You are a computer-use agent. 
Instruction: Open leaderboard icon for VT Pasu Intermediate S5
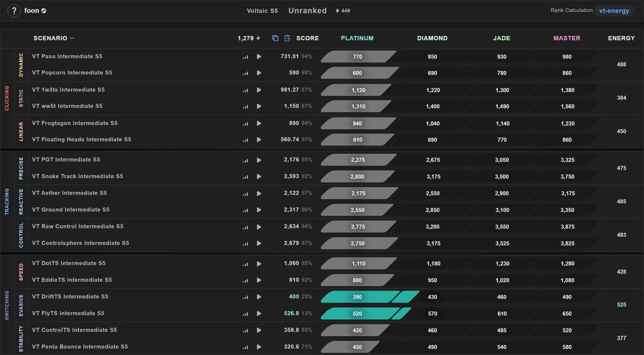(x=246, y=57)
